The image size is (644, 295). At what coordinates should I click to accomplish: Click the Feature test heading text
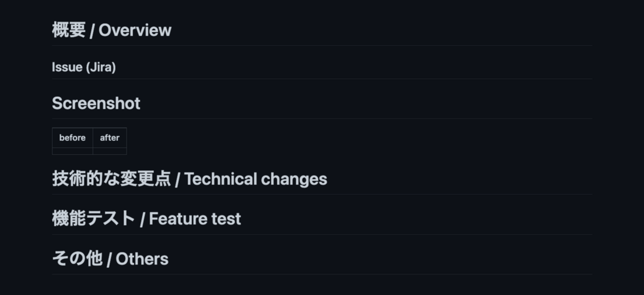[195, 219]
